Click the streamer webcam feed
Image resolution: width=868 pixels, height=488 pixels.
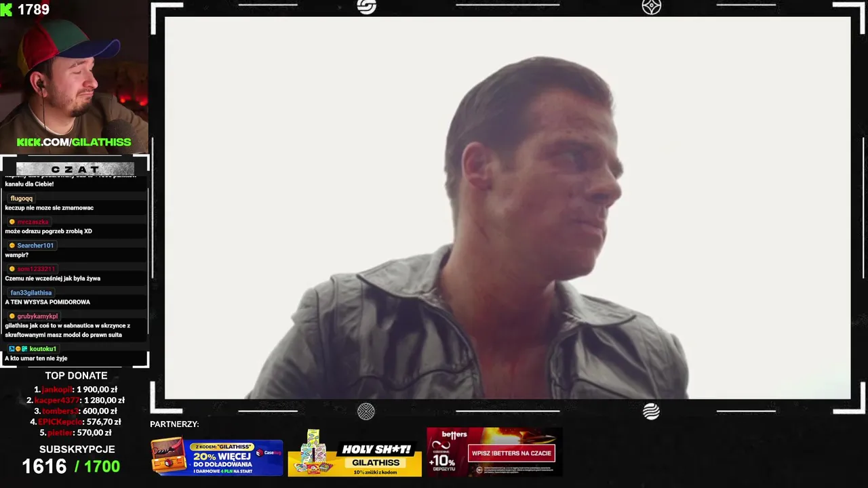click(x=74, y=77)
